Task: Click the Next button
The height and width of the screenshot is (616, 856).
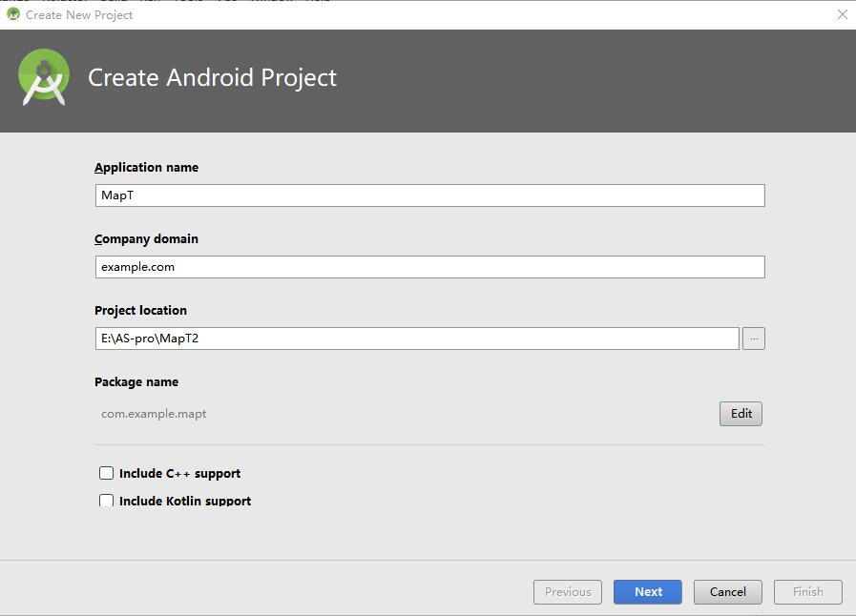Action: tap(648, 591)
